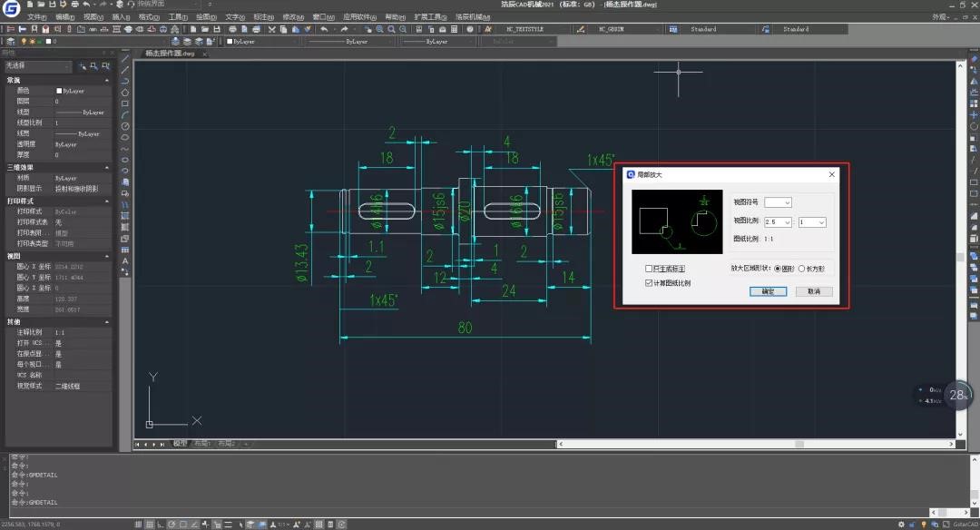This screenshot has height=530, width=980.
Task: Open the 2.5 view scale dropdown
Action: coord(779,221)
